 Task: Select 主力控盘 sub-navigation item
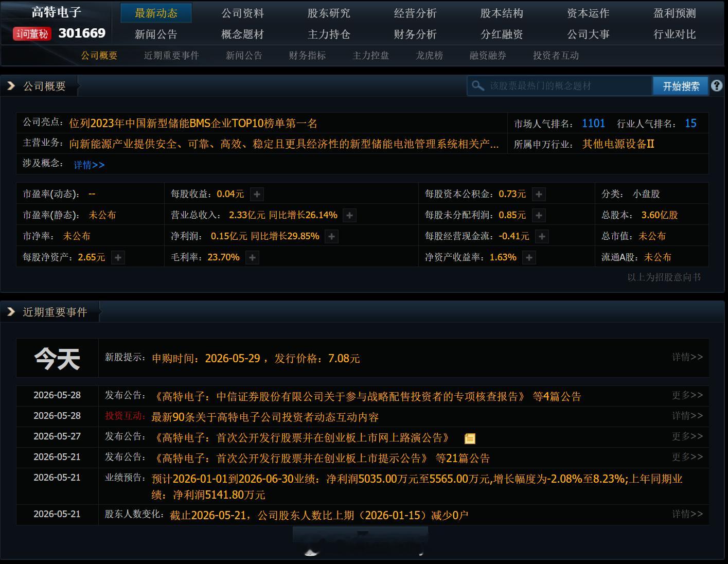[x=370, y=56]
